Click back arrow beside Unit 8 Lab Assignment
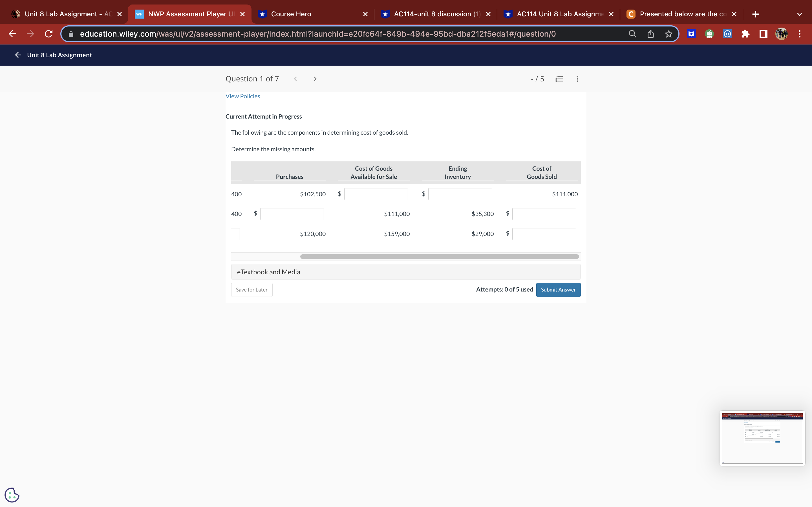Screen dimensions: 812x507 18,55
